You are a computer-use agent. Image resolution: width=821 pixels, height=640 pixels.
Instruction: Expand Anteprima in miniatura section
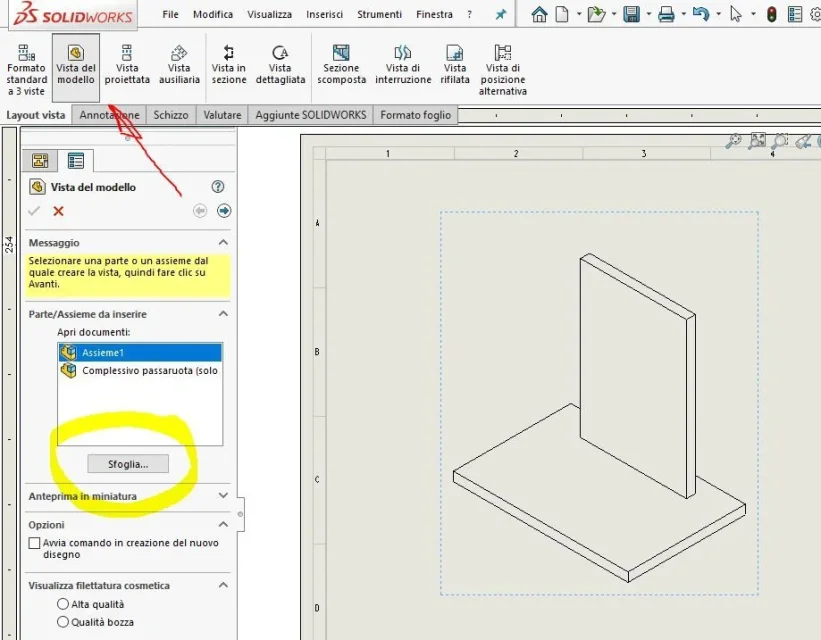pyautogui.click(x=223, y=495)
